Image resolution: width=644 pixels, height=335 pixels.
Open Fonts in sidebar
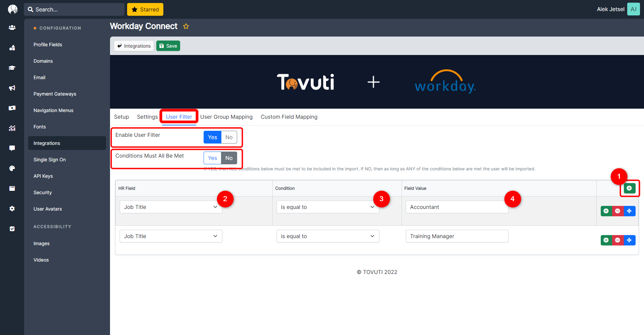pyautogui.click(x=67, y=127)
